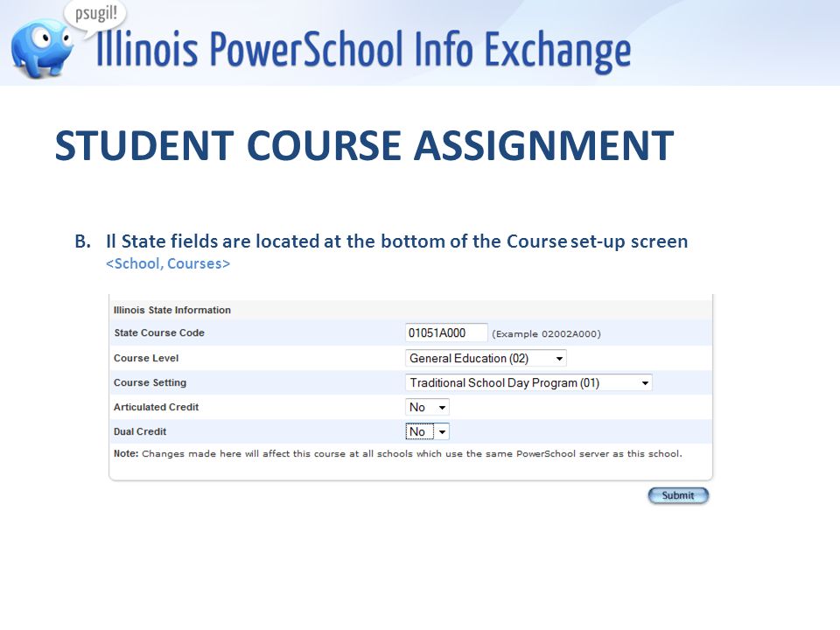Click the '(Example 02002A000)' hint text
The height and width of the screenshot is (630, 840).
point(546,333)
